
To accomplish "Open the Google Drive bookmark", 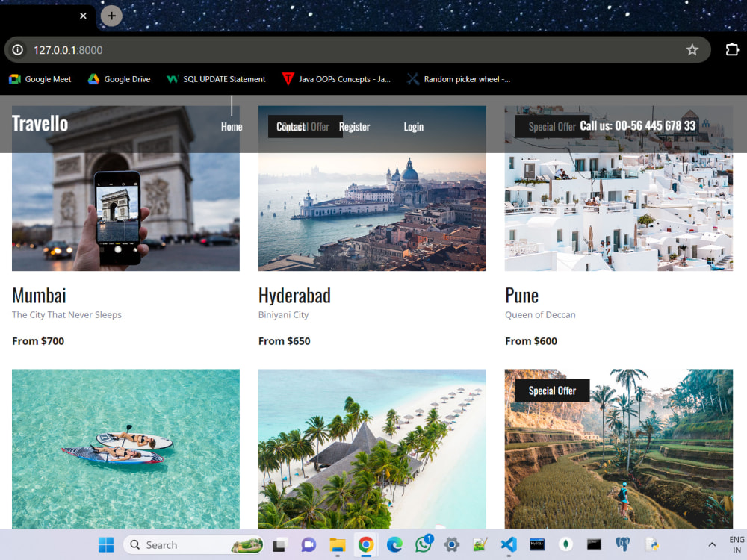I will click(119, 79).
